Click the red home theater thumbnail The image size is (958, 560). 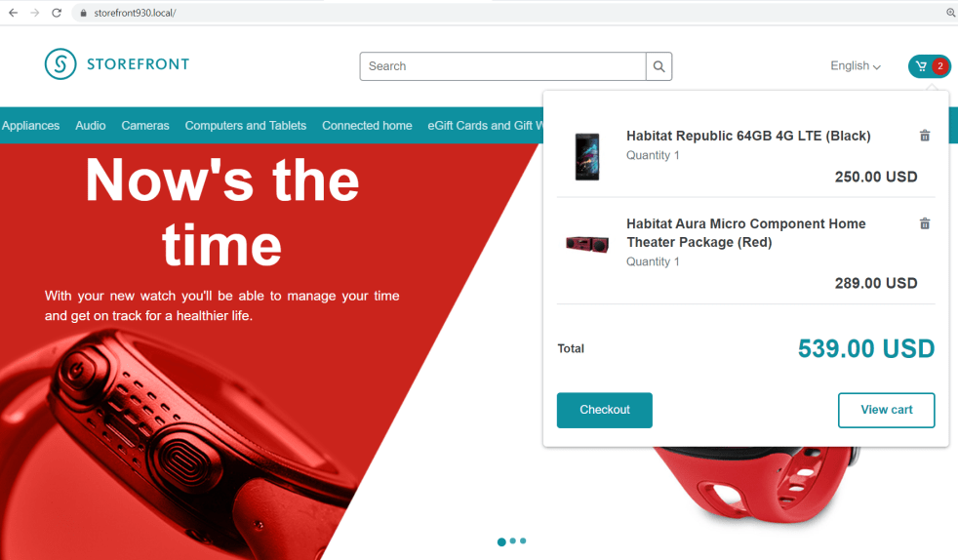(587, 244)
